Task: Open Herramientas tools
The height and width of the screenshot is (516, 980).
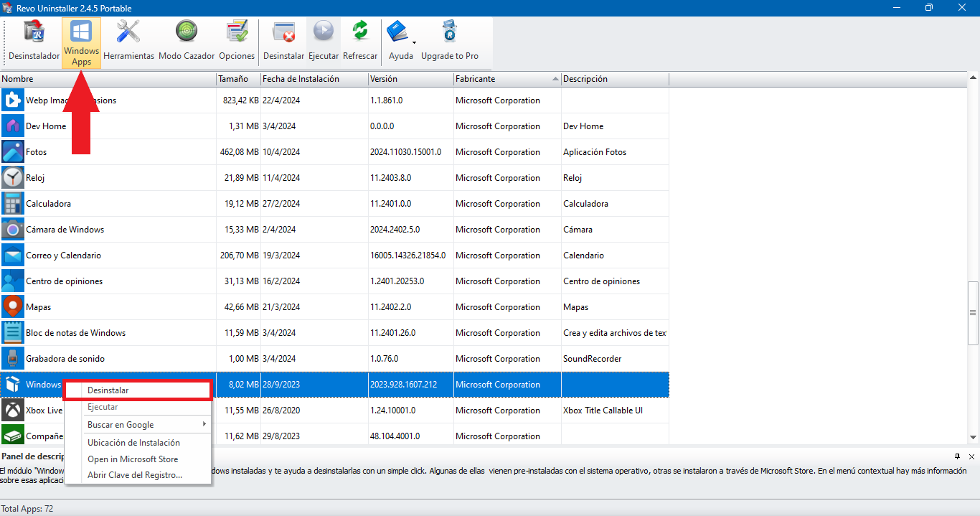Action: tap(129, 42)
